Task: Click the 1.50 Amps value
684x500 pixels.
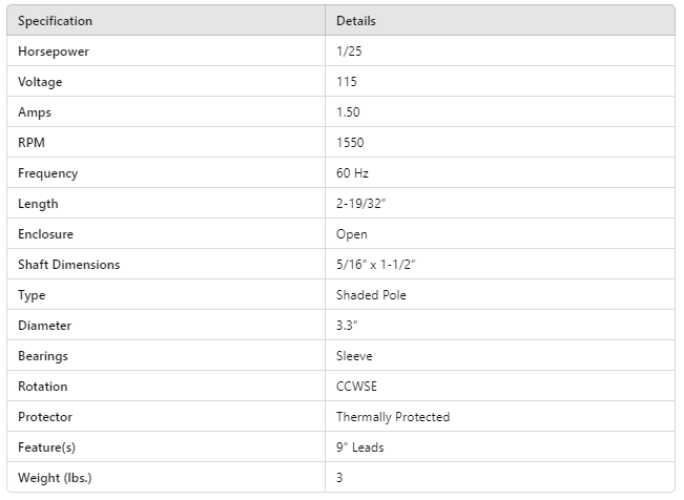Action: [348, 112]
